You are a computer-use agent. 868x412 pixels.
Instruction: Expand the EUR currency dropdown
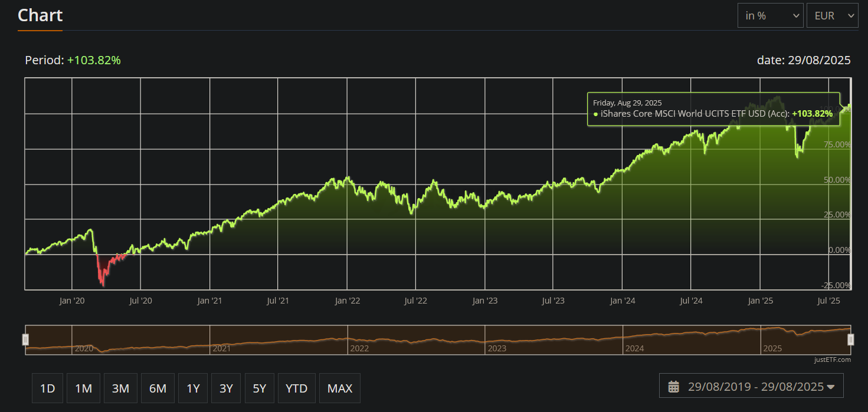point(832,16)
